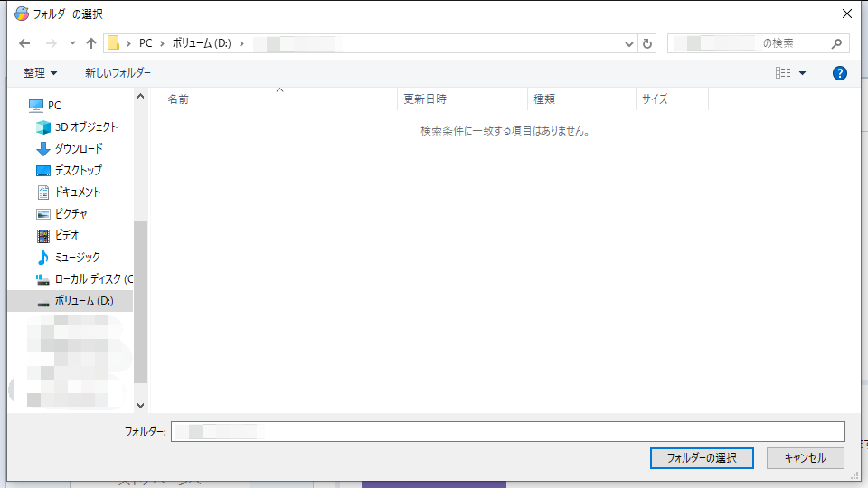The height and width of the screenshot is (488, 868).
Task: Go forward with the right arrow
Action: [51, 43]
